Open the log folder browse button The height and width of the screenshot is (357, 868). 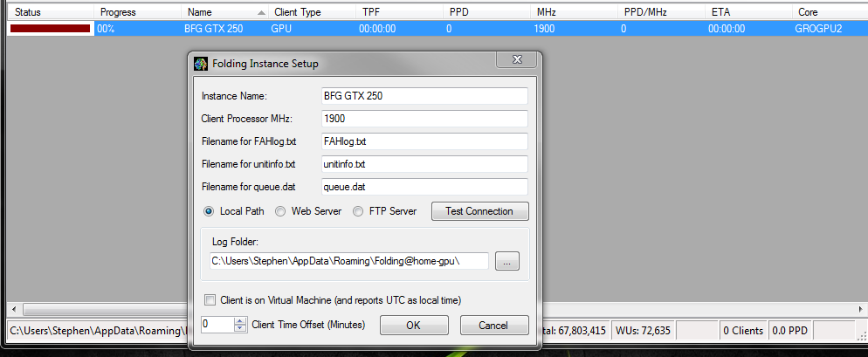[x=507, y=261]
